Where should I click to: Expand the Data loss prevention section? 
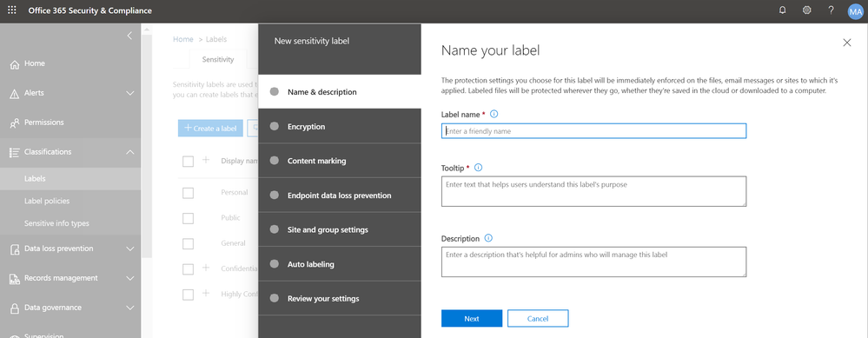(x=130, y=249)
